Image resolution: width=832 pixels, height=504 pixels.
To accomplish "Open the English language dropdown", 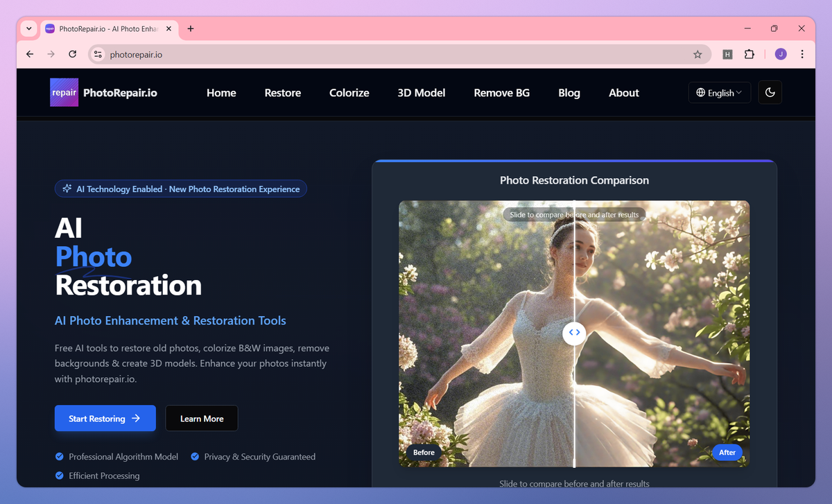I will [720, 92].
